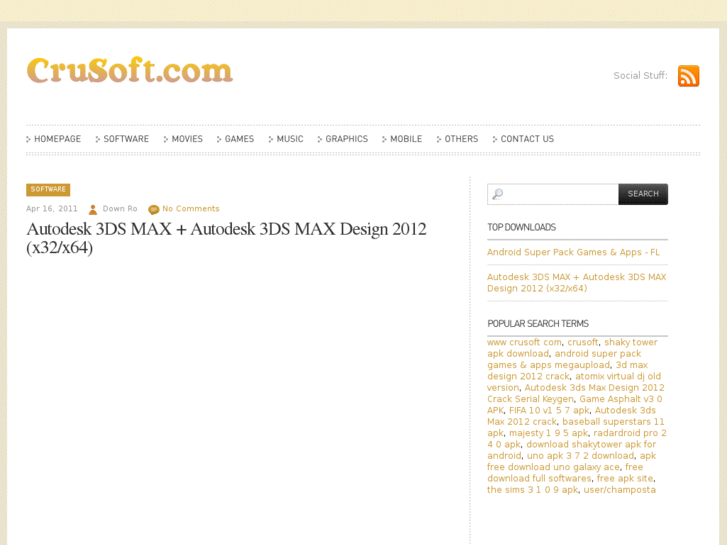Open the Graphics menu item

[x=343, y=139]
